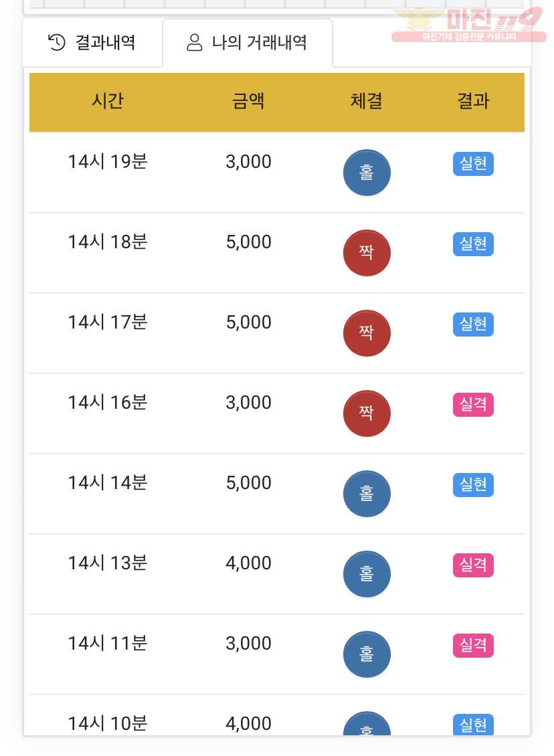Click the 시간 column header
554x756 pixels.
tap(108, 101)
